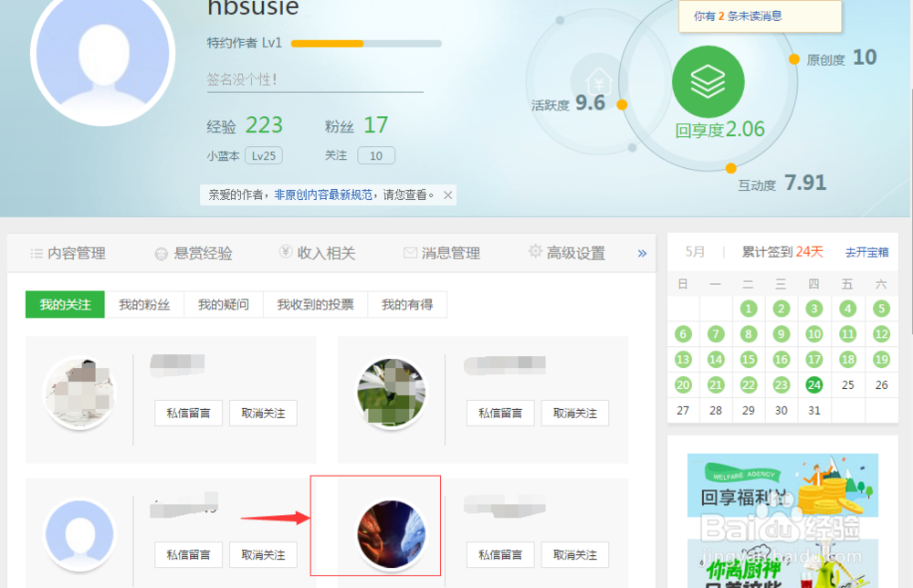Open the 我收到的投票 tab

point(315,304)
